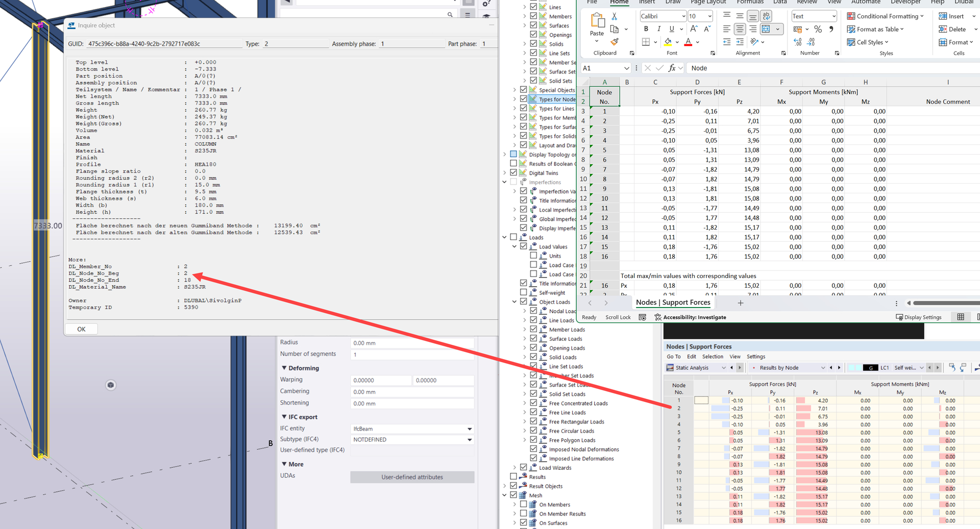This screenshot has height=529, width=980.
Task: Apply the fill color bucket
Action: tap(668, 42)
